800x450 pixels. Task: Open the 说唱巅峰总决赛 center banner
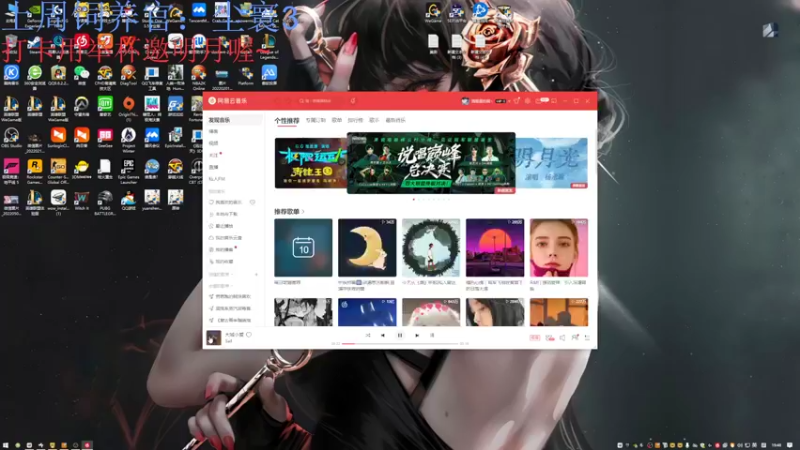[431, 163]
